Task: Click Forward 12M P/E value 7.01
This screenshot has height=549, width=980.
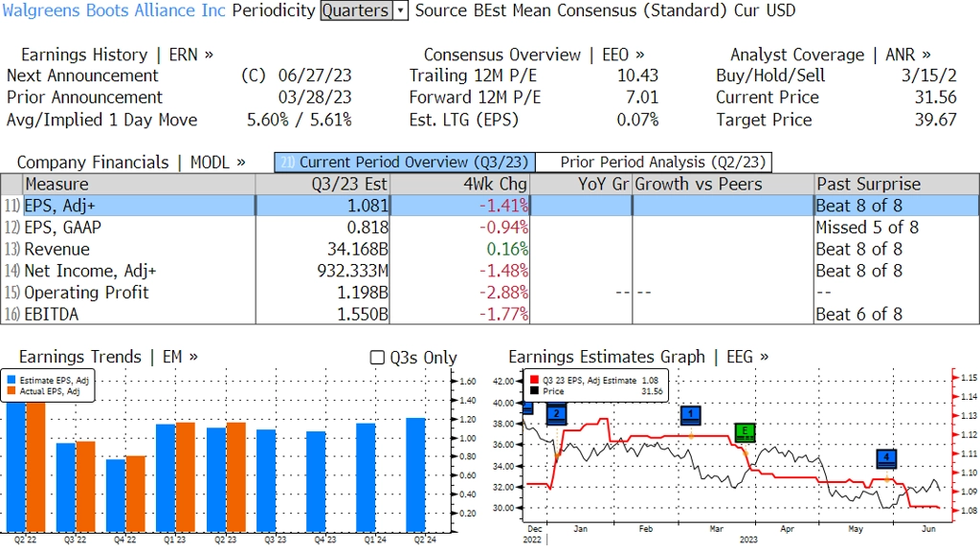Action: [642, 98]
